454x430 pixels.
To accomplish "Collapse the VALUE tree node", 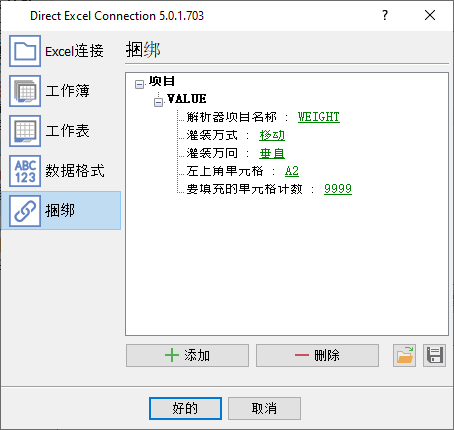I will [159, 102].
